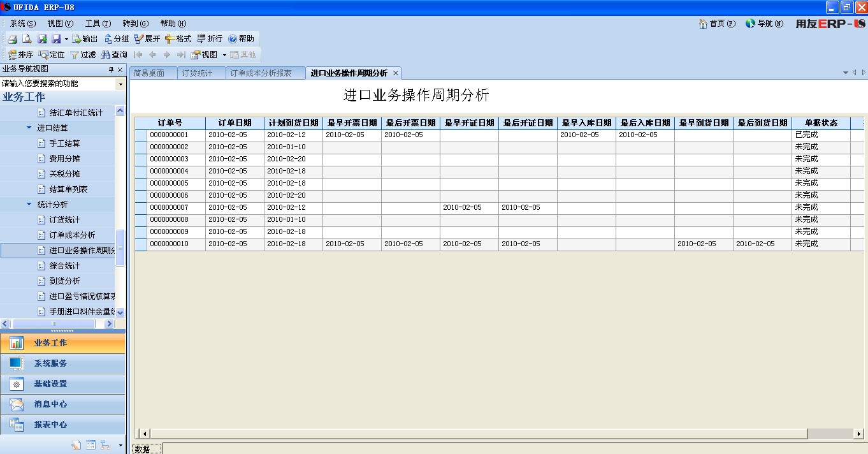This screenshot has height=454, width=868.
Task: Open the 基础设置 section
Action: tap(62, 384)
